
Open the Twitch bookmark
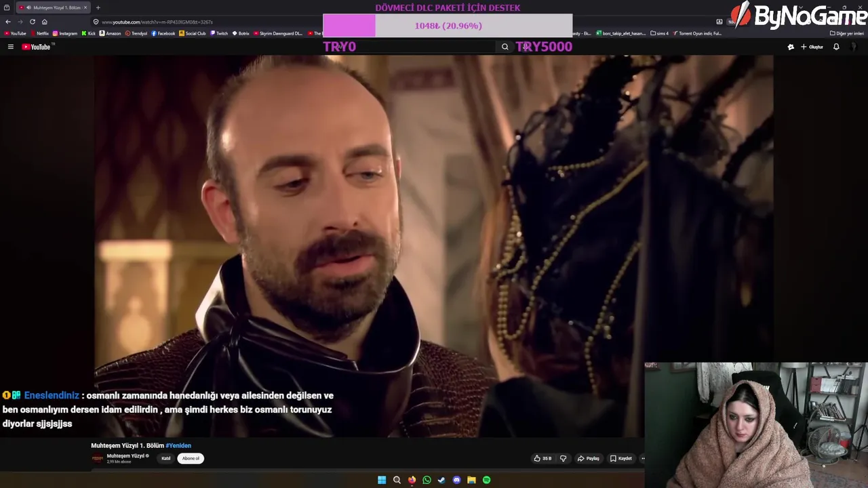pyautogui.click(x=220, y=33)
